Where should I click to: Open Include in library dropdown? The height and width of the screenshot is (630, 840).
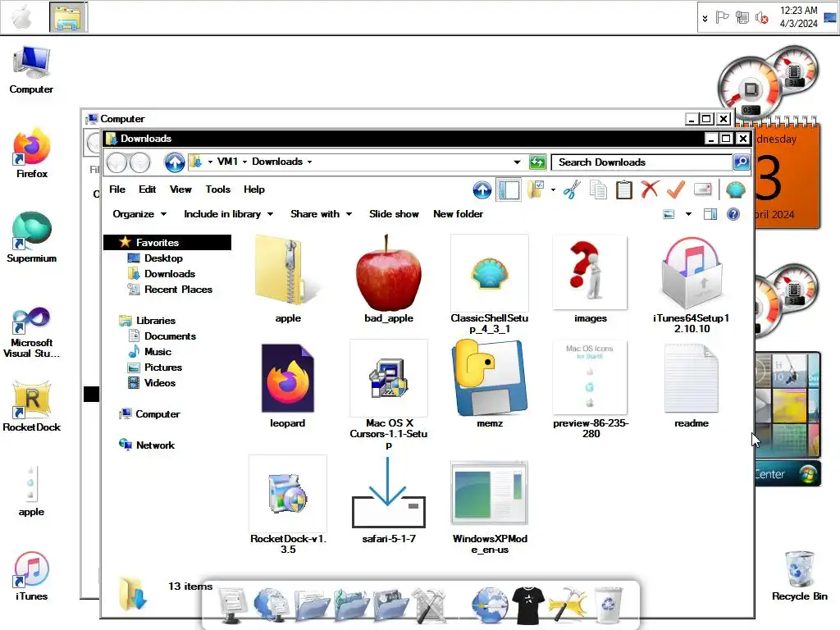tap(229, 214)
